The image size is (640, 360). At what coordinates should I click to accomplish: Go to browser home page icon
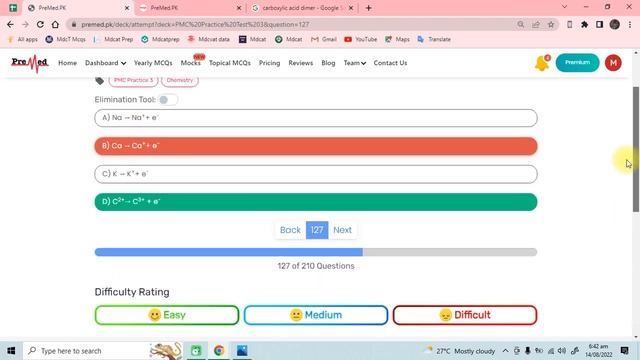pos(55,24)
